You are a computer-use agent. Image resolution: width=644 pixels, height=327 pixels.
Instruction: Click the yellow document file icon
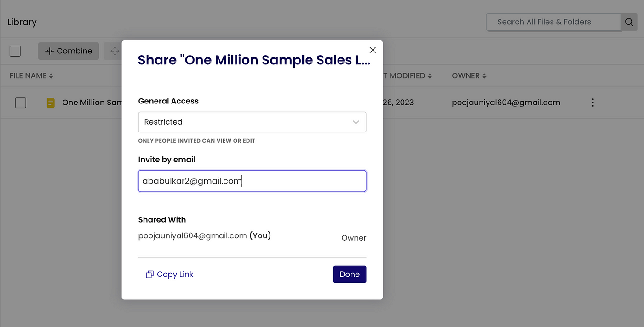coord(51,103)
